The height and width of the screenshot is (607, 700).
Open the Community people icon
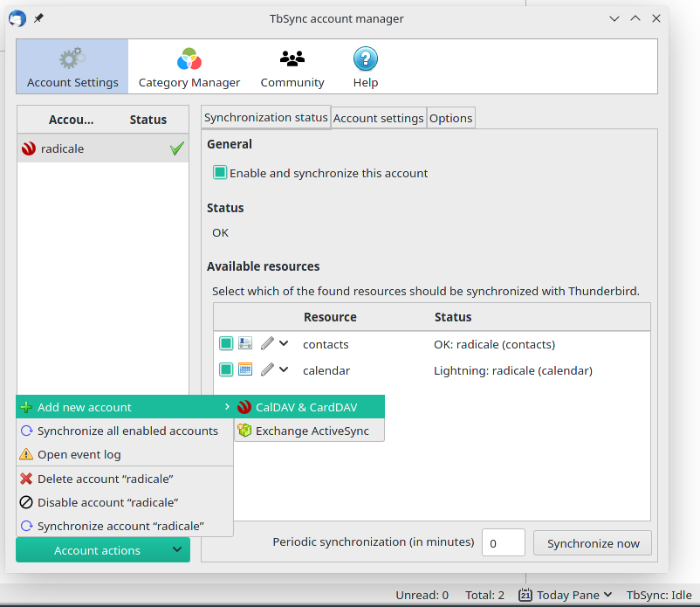292,59
